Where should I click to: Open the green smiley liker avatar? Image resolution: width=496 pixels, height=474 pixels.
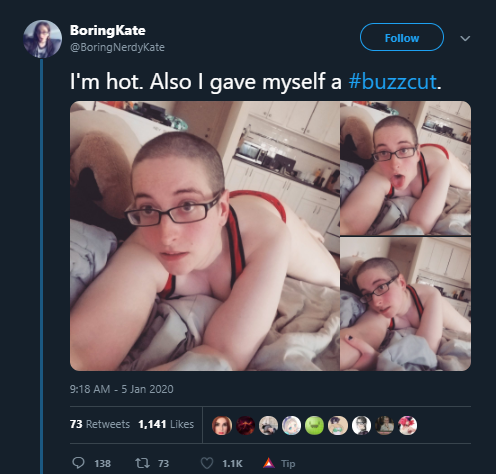tap(314, 425)
